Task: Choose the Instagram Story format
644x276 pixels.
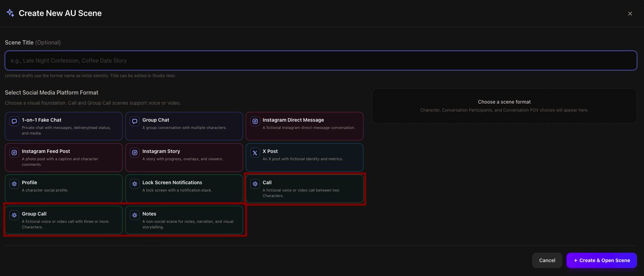Action: coord(184,157)
